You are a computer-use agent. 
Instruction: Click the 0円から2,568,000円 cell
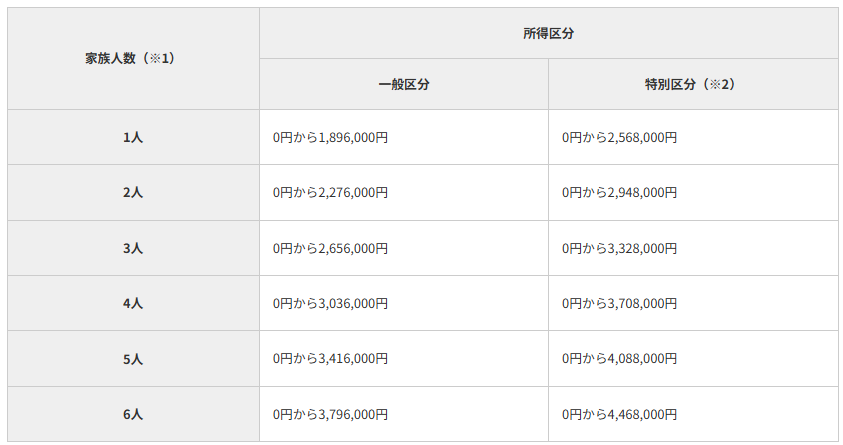coord(619,138)
